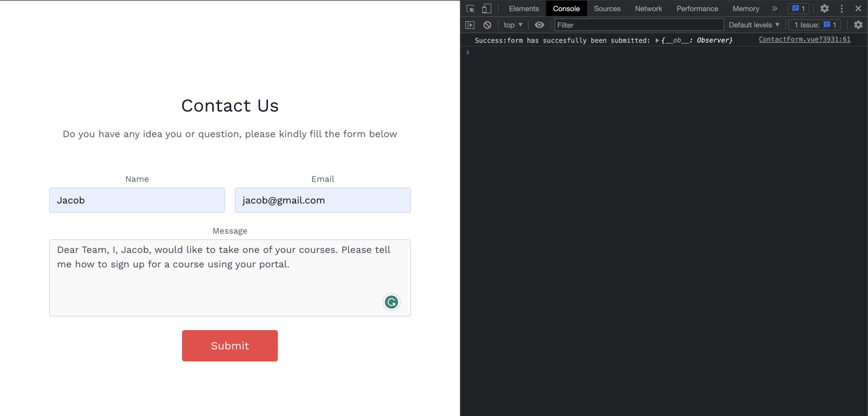The image size is (868, 416).
Task: Show the console sidebar
Action: [x=470, y=25]
